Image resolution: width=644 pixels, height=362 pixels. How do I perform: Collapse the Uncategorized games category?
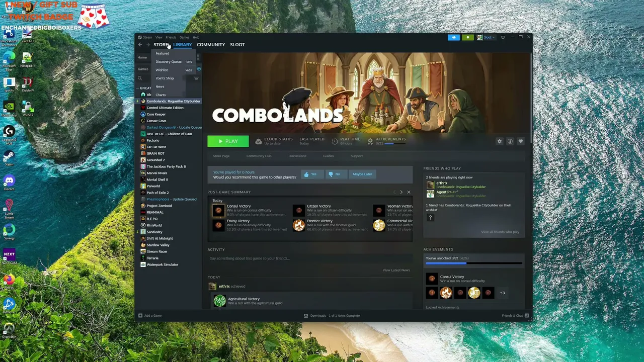pos(138,88)
